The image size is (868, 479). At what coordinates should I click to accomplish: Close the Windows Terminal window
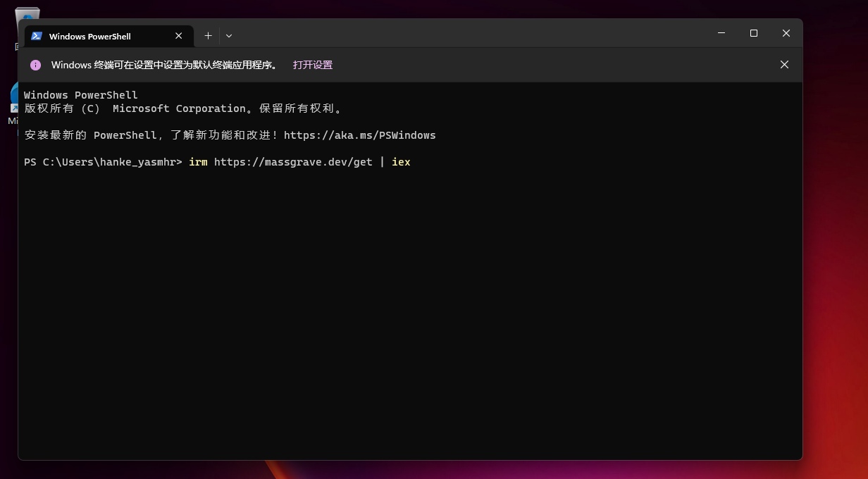tap(786, 33)
